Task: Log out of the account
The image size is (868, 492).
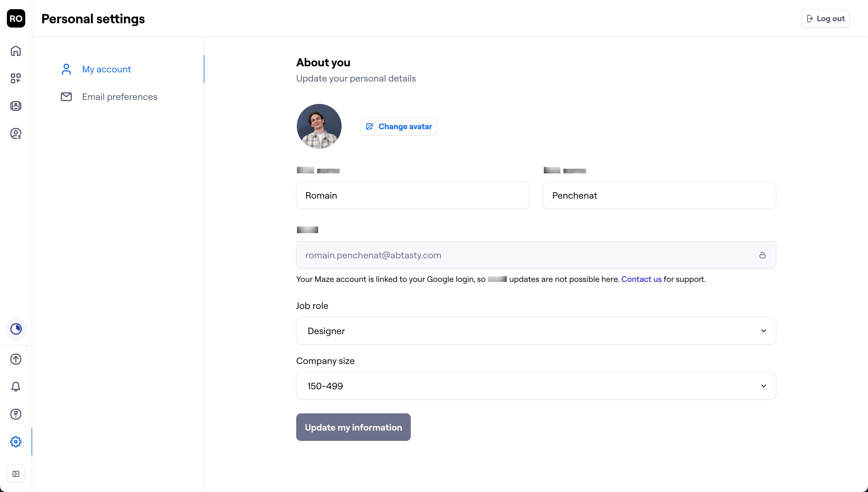Action: coord(825,19)
